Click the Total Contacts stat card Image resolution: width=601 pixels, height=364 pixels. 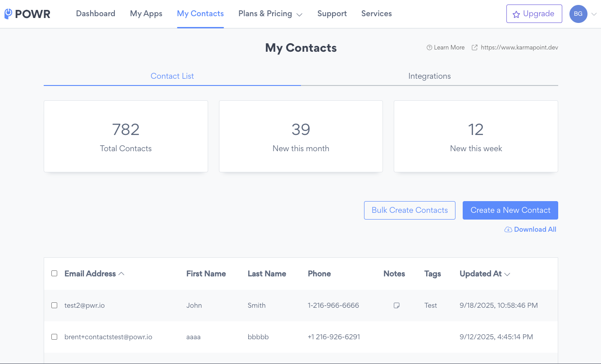click(x=126, y=136)
